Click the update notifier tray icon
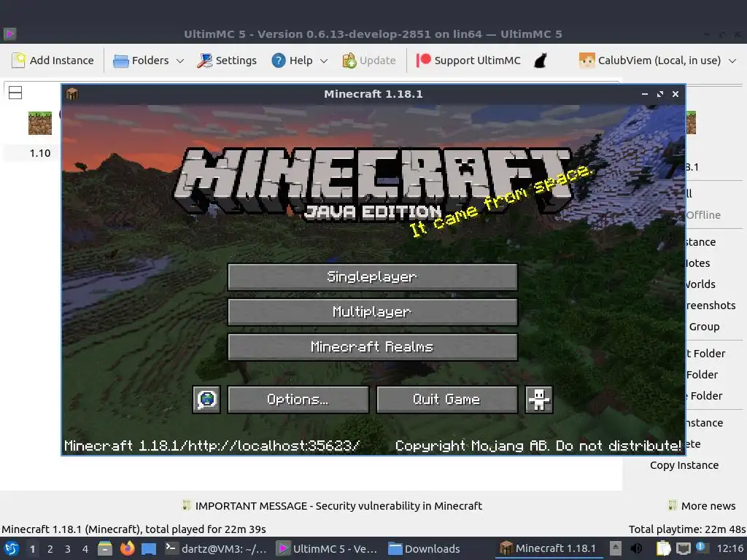This screenshot has height=560, width=747. click(701, 548)
